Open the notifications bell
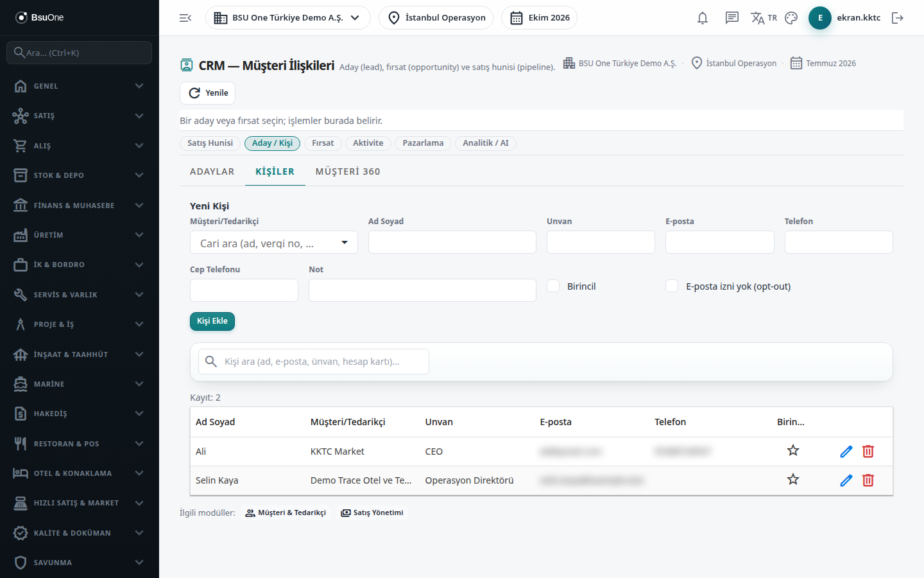 pos(703,18)
